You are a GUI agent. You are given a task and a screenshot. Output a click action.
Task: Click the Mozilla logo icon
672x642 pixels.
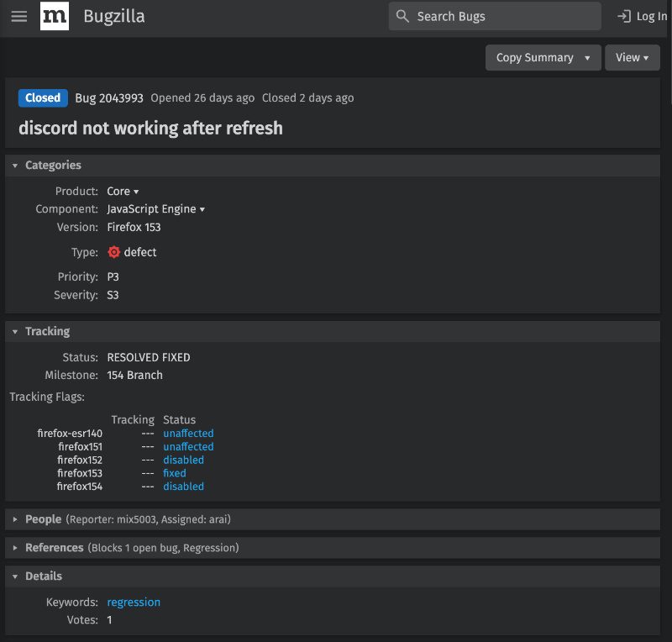(55, 16)
